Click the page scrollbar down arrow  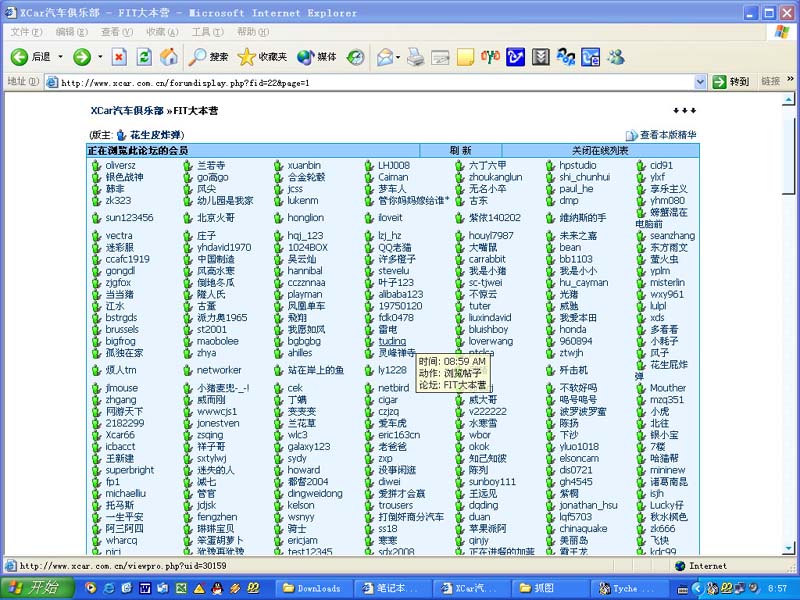pos(788,549)
